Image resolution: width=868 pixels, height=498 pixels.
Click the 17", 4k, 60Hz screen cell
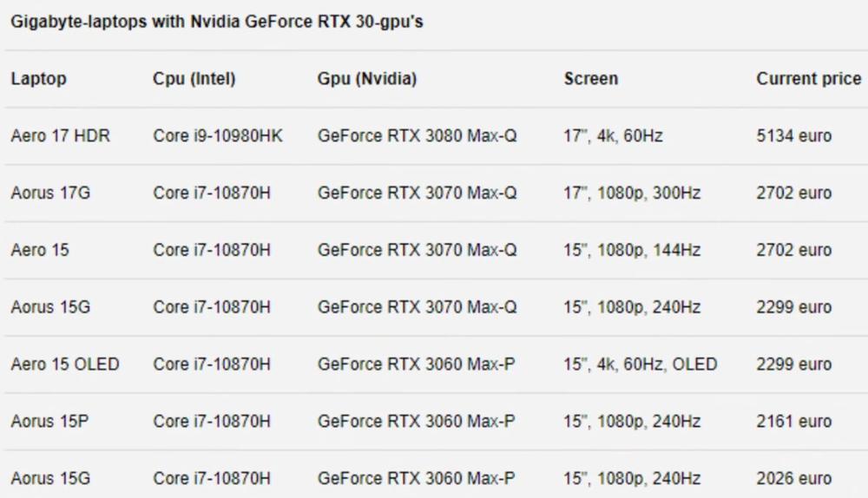point(614,136)
